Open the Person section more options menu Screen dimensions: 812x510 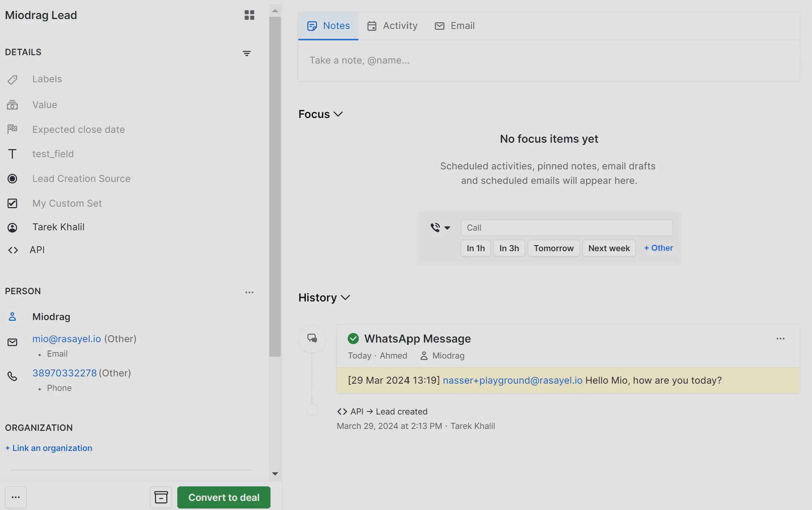coord(249,292)
